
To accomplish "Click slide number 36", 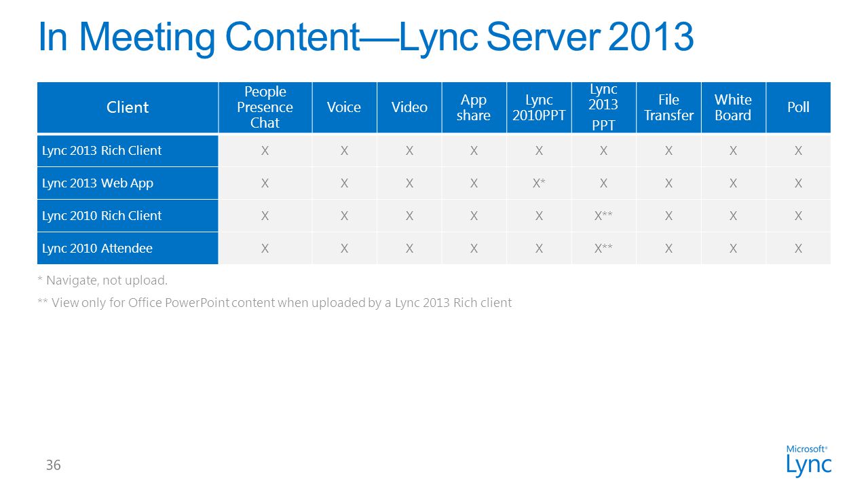I will coord(53,465).
